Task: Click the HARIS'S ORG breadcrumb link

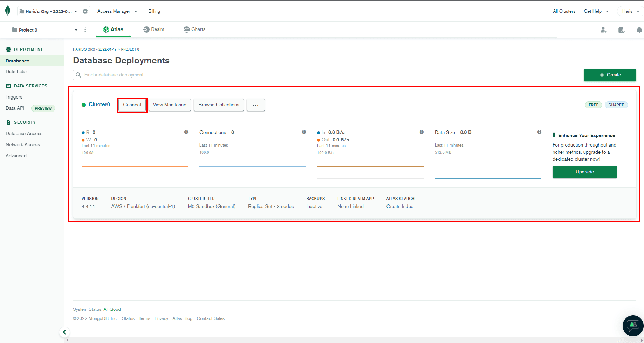Action: point(95,49)
